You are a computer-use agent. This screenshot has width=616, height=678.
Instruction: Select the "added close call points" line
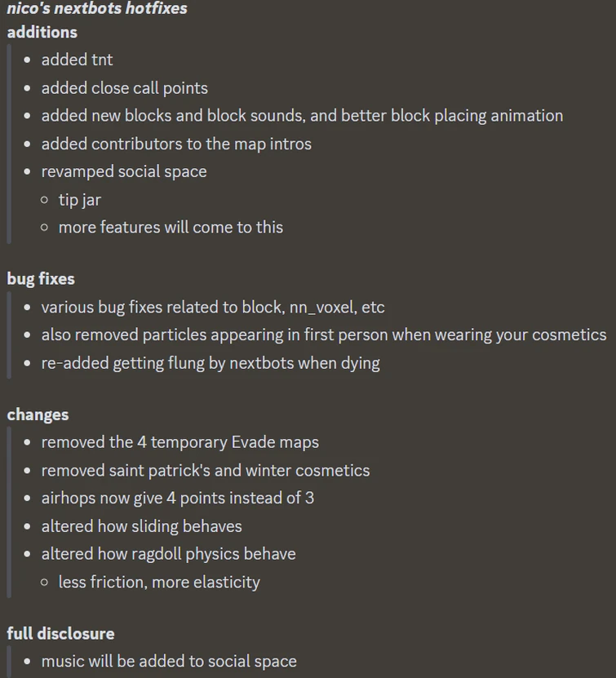[125, 88]
